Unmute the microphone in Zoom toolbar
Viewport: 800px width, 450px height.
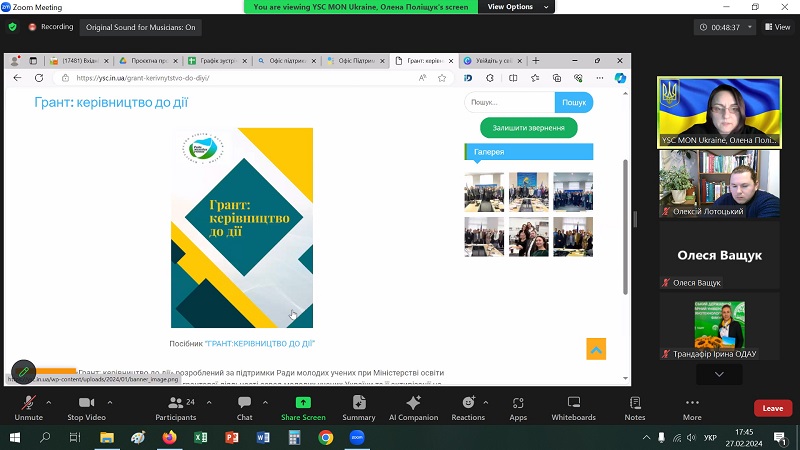[x=28, y=407]
